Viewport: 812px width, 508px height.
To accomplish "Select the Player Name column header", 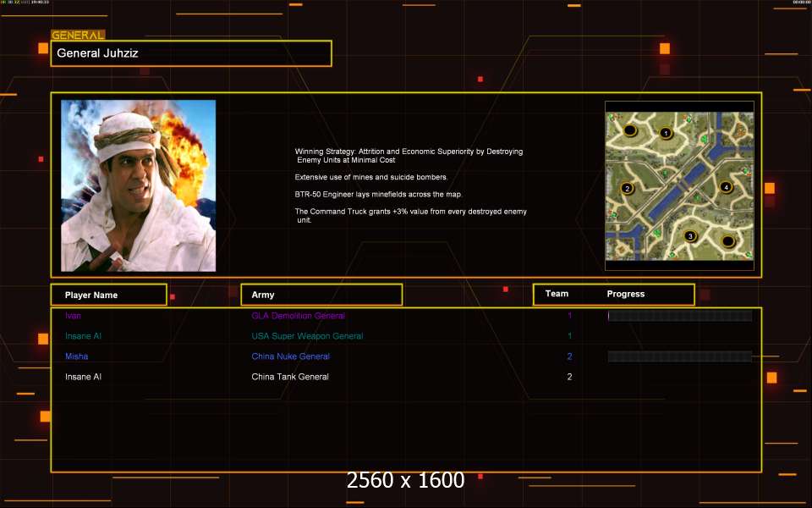I will click(x=107, y=295).
